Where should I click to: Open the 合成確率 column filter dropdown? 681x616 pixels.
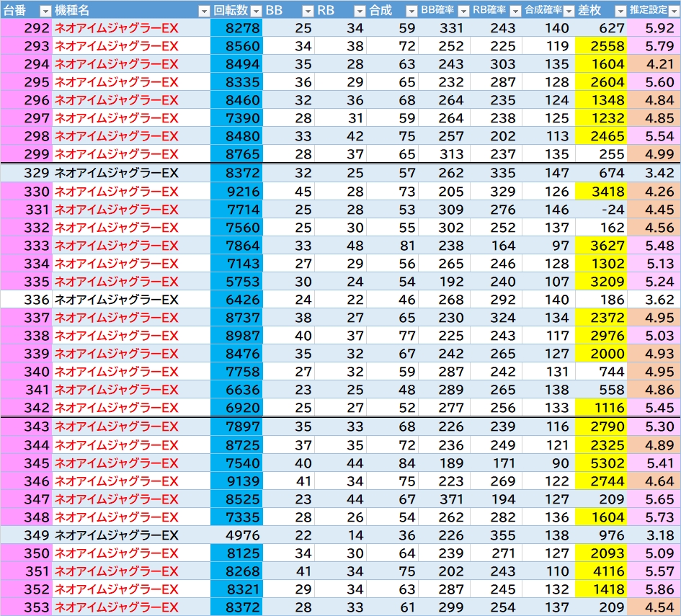(x=569, y=11)
